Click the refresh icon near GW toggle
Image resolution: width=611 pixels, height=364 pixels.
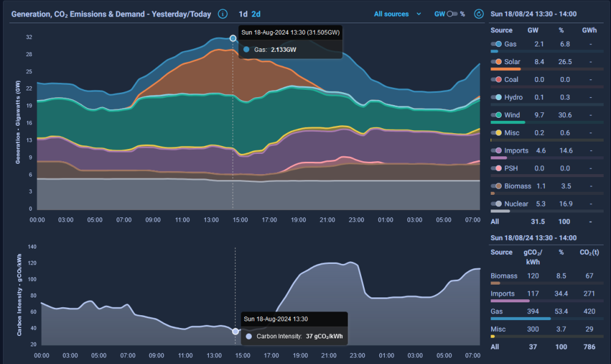point(478,14)
